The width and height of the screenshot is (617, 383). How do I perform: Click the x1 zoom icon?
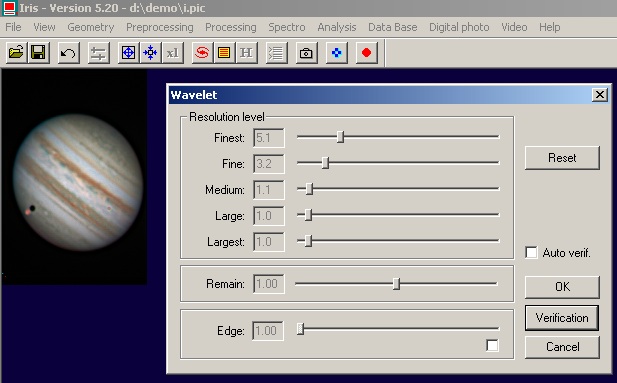[x=173, y=53]
